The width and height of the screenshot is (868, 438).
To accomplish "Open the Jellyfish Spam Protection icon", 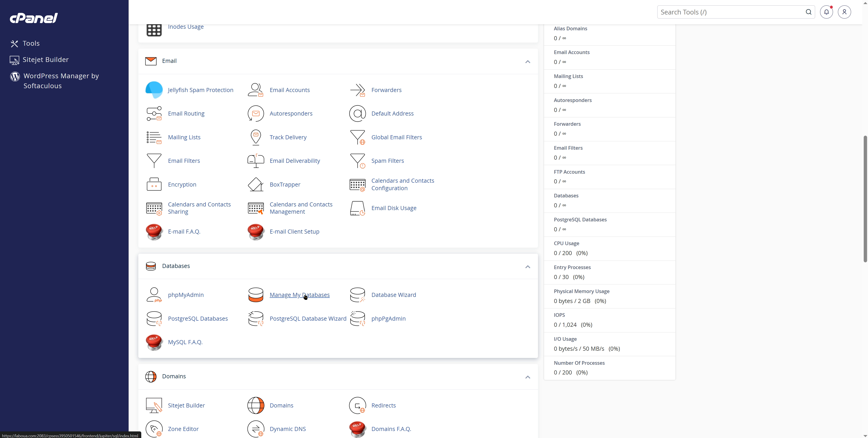I will click(154, 90).
